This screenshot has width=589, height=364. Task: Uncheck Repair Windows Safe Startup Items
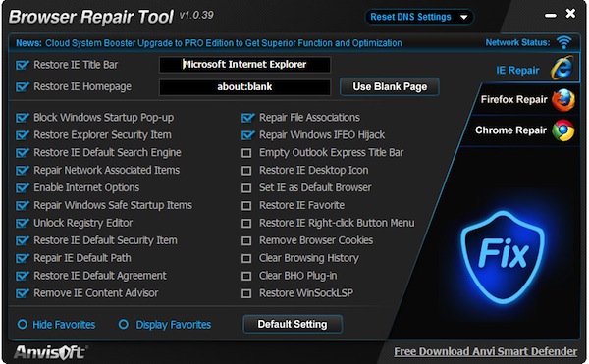tap(23, 206)
